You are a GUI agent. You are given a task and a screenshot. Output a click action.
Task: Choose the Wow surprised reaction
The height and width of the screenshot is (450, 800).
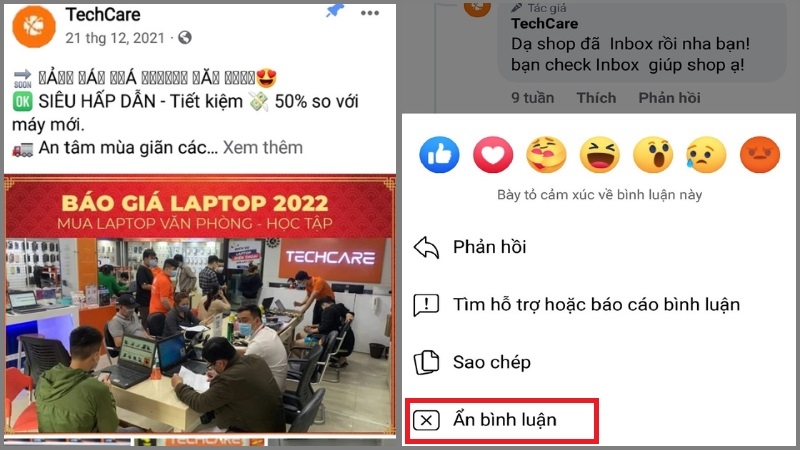tap(653, 155)
